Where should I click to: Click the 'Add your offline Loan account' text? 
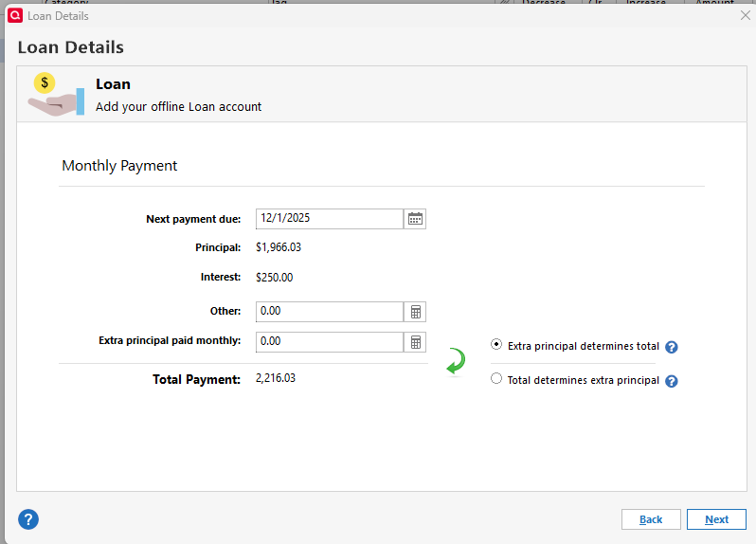(x=178, y=106)
